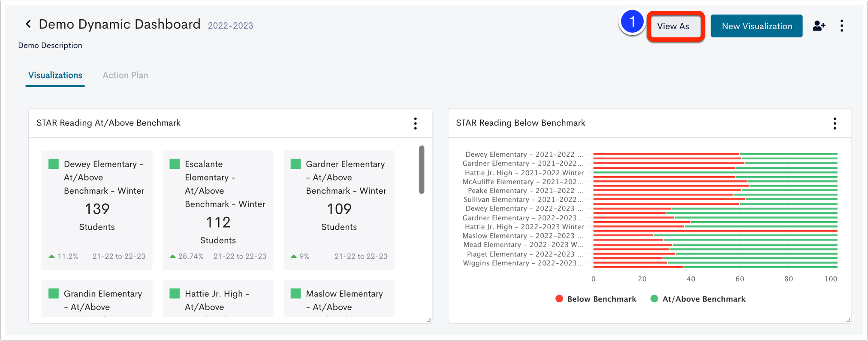Click chart label Dewey Elementary – 2021–2022
Image resolution: width=868 pixels, height=341 pixels.
(x=524, y=154)
